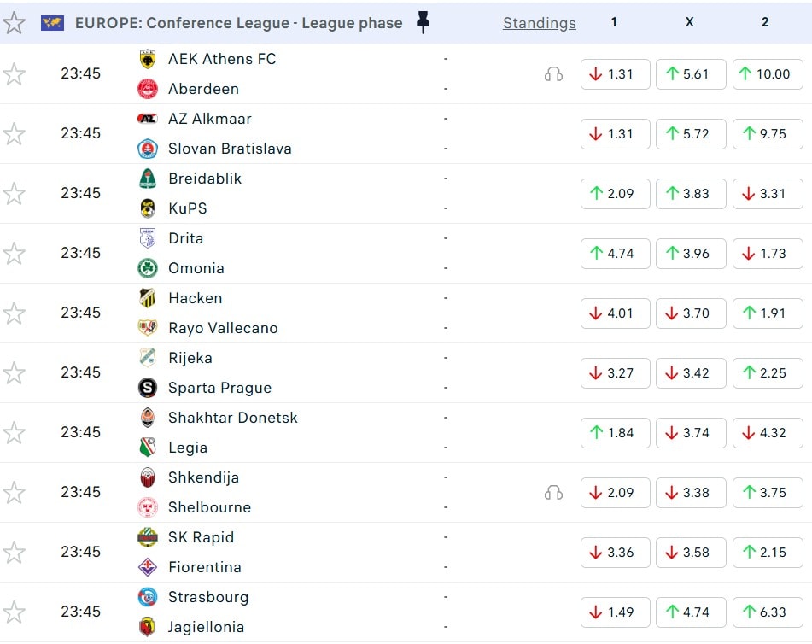Click the AEK Athens FC club crest
This screenshot has height=644, width=812.
(148, 59)
